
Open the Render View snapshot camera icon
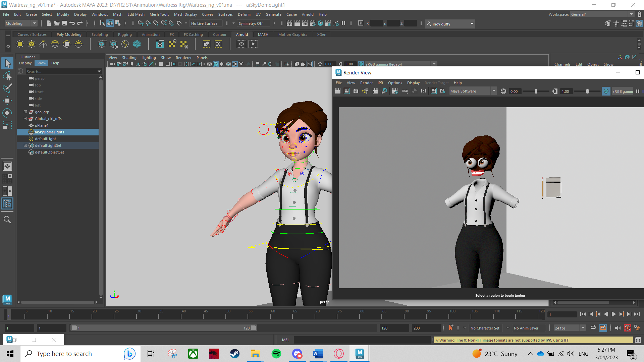pyautogui.click(x=356, y=91)
